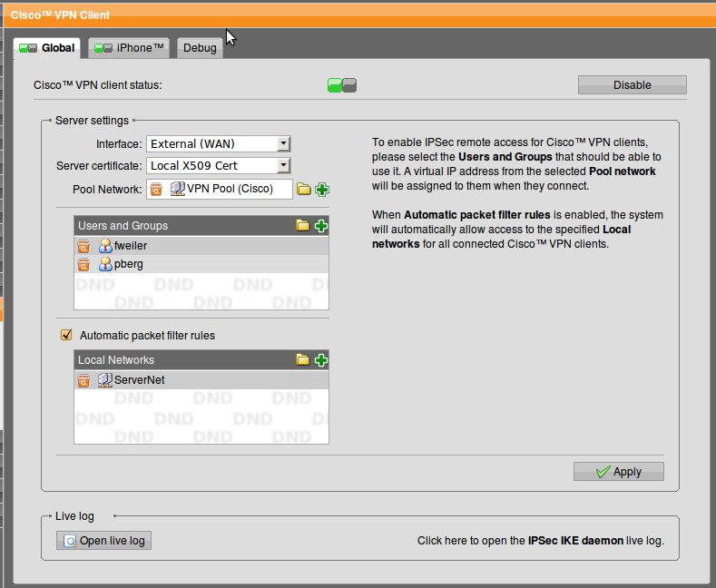This screenshot has width=716, height=588.
Task: Click the VPN Pool (Cisco) network icon
Action: coord(177,189)
